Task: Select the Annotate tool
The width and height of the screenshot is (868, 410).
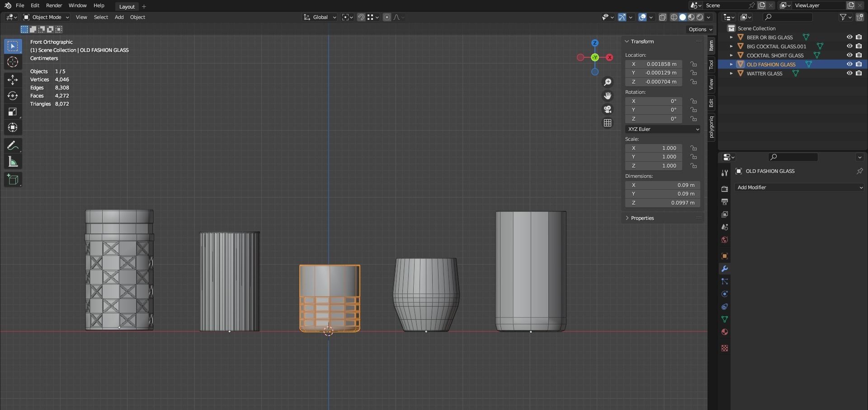Action: coord(13,145)
